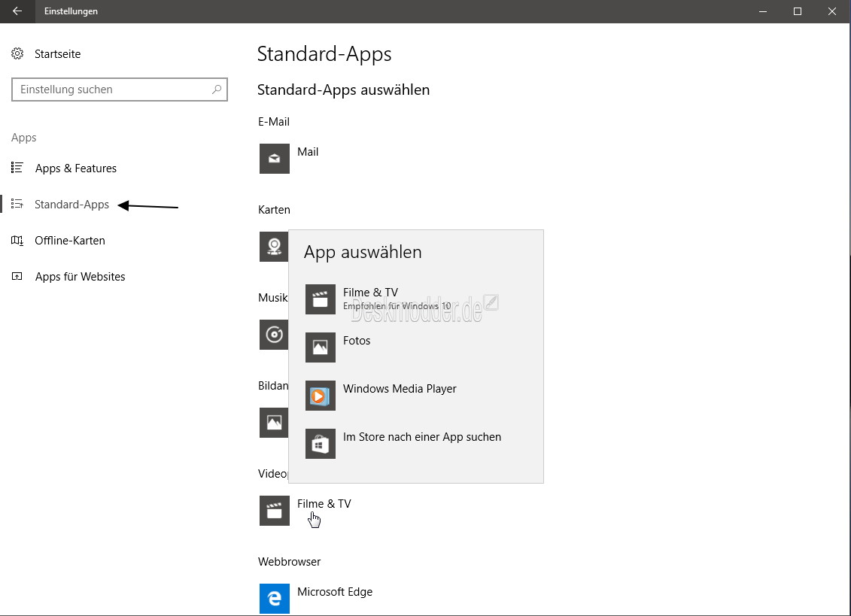This screenshot has width=851, height=616.
Task: Click the Einstellung suchen search field
Action: tap(120, 90)
